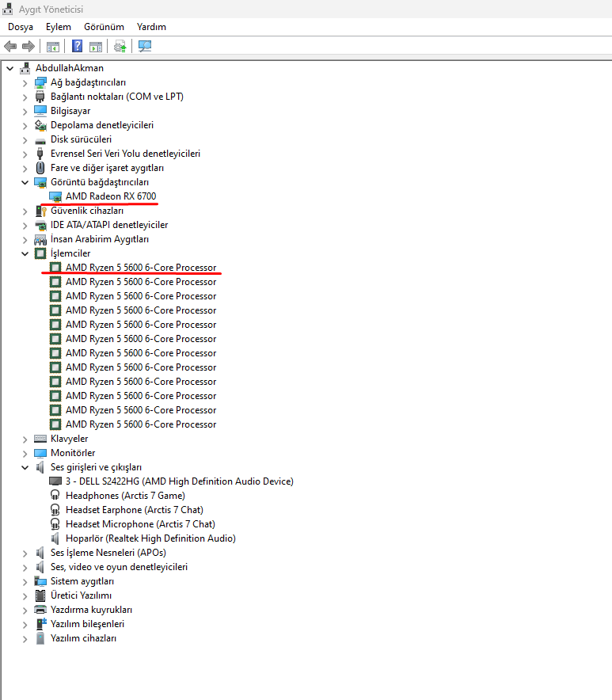The width and height of the screenshot is (612, 700).
Task: Click the Back arrow toolbar button
Action: coord(10,46)
